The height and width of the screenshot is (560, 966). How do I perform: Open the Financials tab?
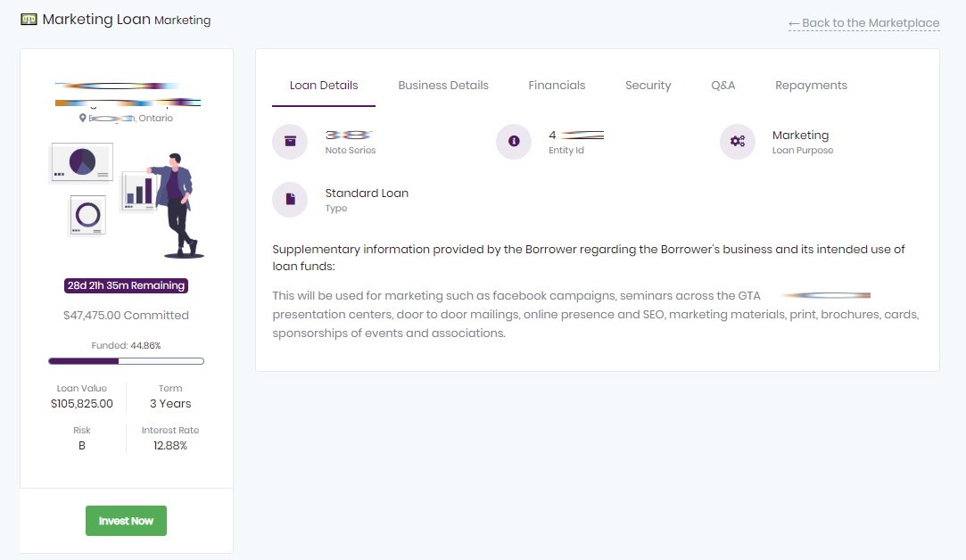pos(557,86)
